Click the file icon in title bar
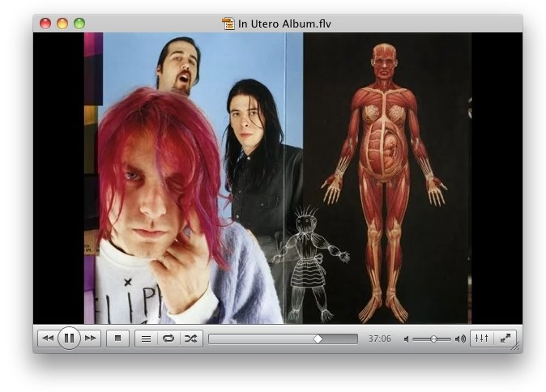Viewport: 546px width, 392px height. (x=228, y=23)
